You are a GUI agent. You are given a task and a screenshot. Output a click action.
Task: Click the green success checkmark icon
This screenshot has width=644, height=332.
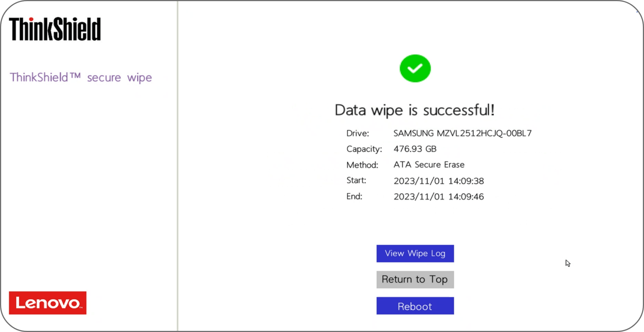click(x=415, y=68)
